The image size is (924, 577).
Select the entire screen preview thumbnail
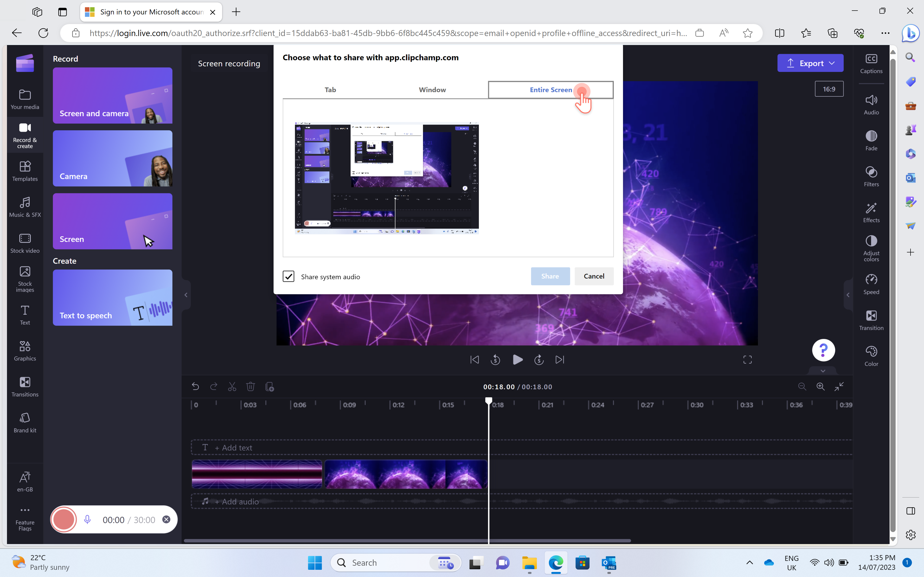[x=386, y=178]
